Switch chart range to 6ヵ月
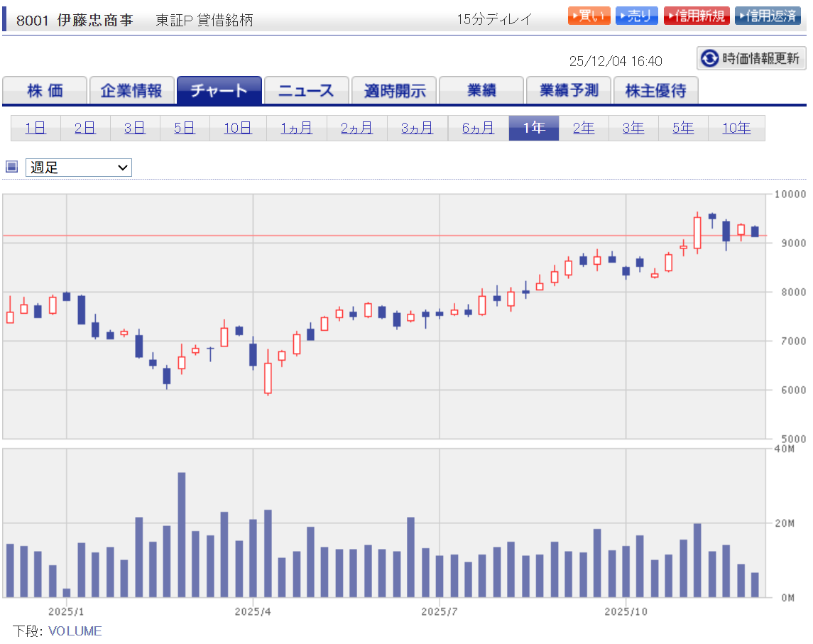Image resolution: width=813 pixels, height=644 pixels. (x=478, y=128)
